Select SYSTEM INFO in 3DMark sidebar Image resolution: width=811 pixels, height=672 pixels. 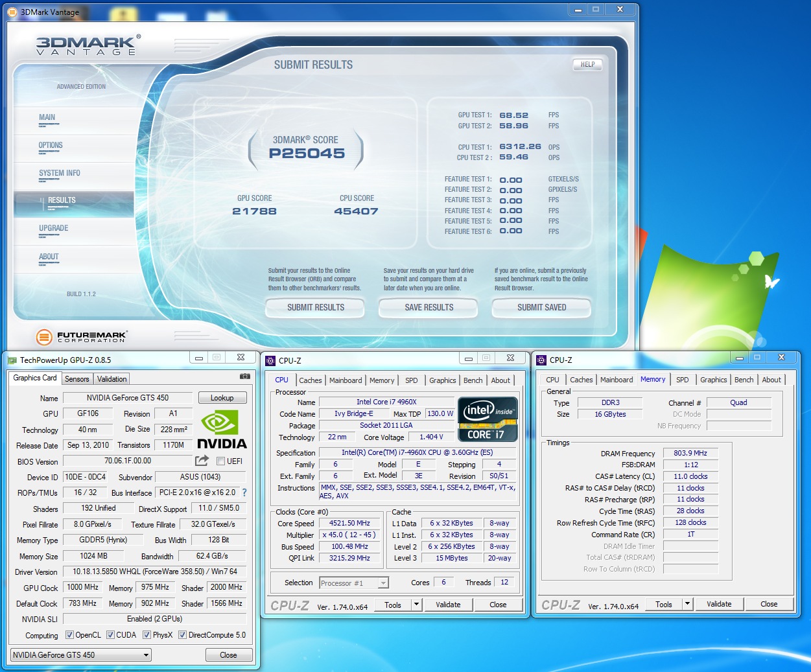tap(60, 173)
